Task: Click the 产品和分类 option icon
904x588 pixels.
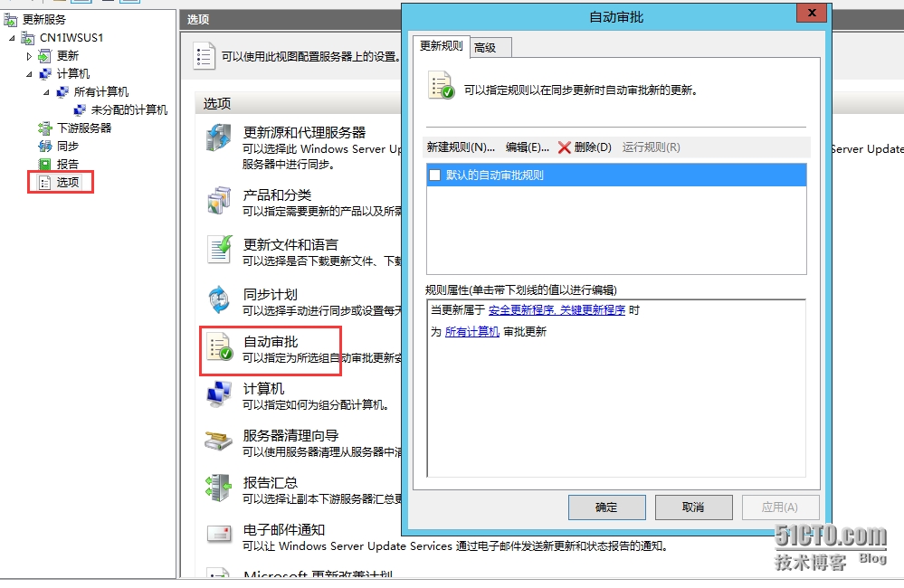Action: pos(219,200)
